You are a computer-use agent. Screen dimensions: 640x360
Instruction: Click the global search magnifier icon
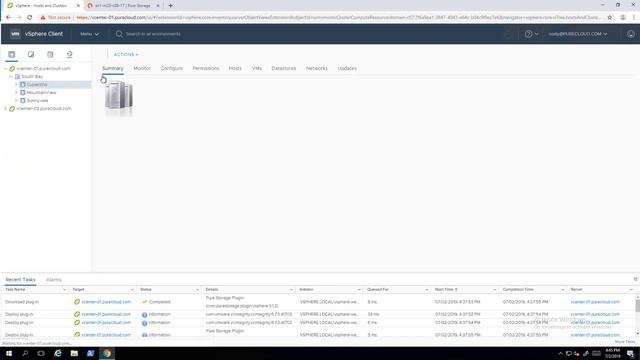pyautogui.click(x=119, y=34)
